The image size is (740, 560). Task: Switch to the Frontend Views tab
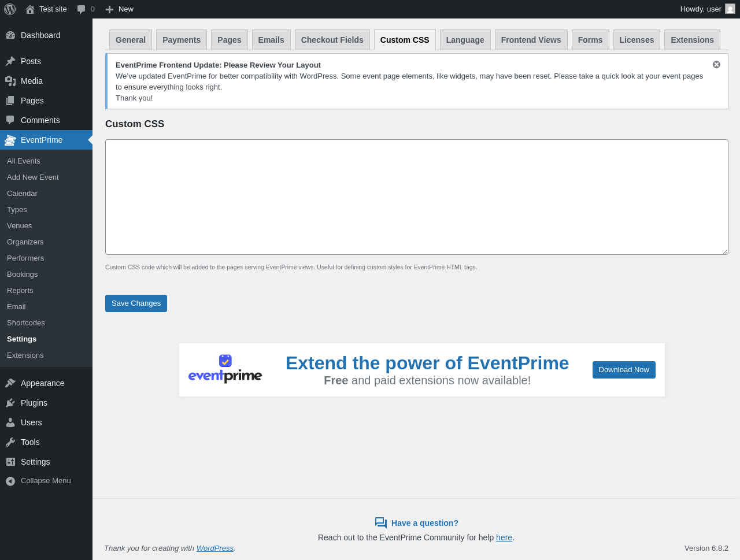[x=531, y=40]
